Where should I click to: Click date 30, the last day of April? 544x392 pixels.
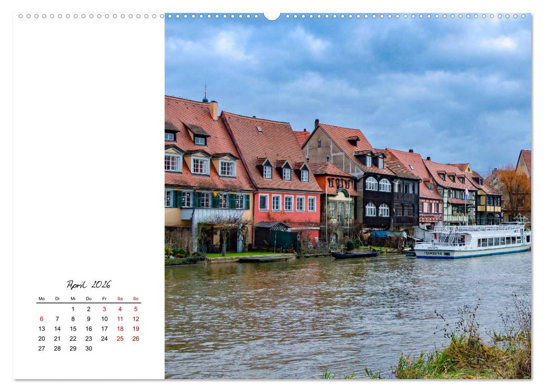coord(89,348)
